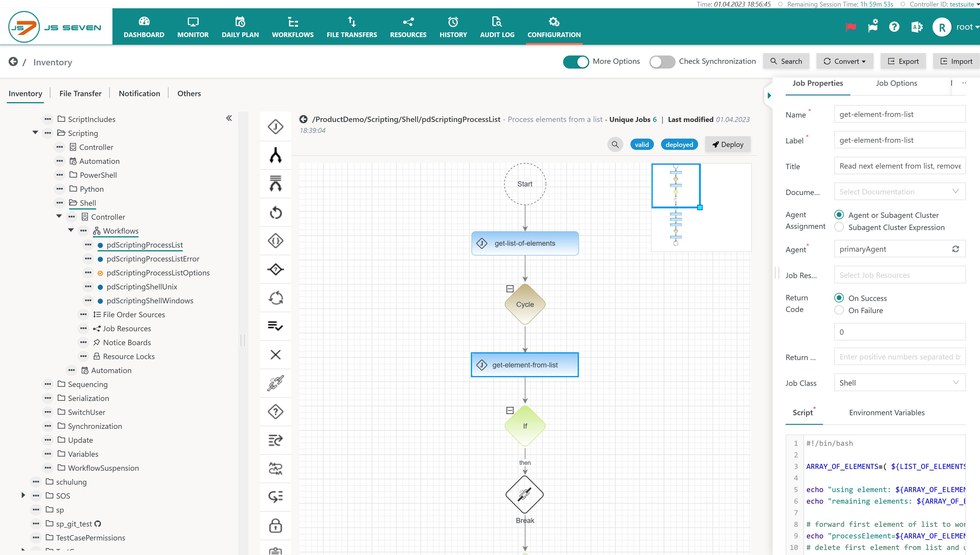Collapse the tree panel with double chevron
Viewport: 980px width, 555px height.
pos(229,118)
